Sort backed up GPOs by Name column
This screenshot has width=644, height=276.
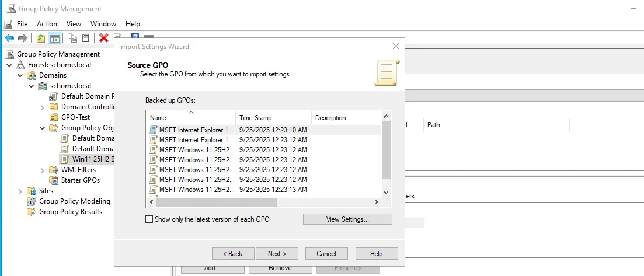[191, 118]
